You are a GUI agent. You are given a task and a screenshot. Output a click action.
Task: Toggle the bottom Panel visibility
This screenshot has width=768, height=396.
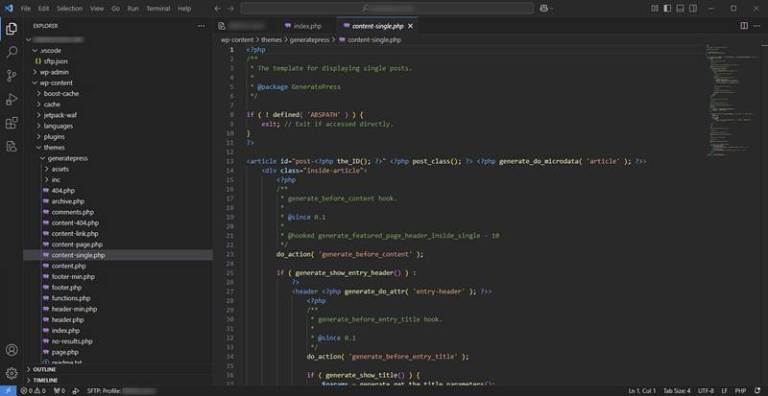click(680, 8)
